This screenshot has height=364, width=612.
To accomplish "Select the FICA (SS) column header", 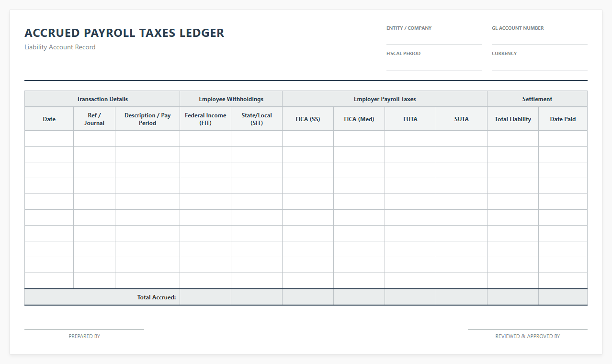I will [x=308, y=119].
